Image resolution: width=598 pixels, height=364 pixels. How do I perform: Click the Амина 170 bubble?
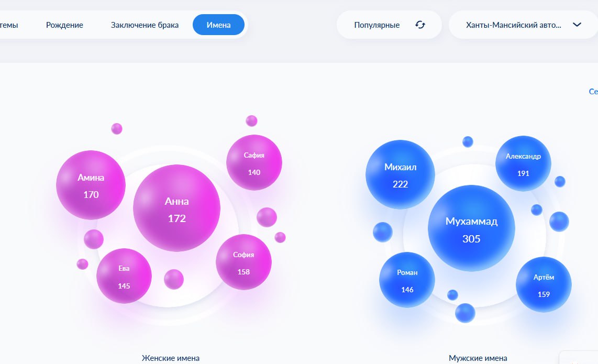tap(91, 185)
